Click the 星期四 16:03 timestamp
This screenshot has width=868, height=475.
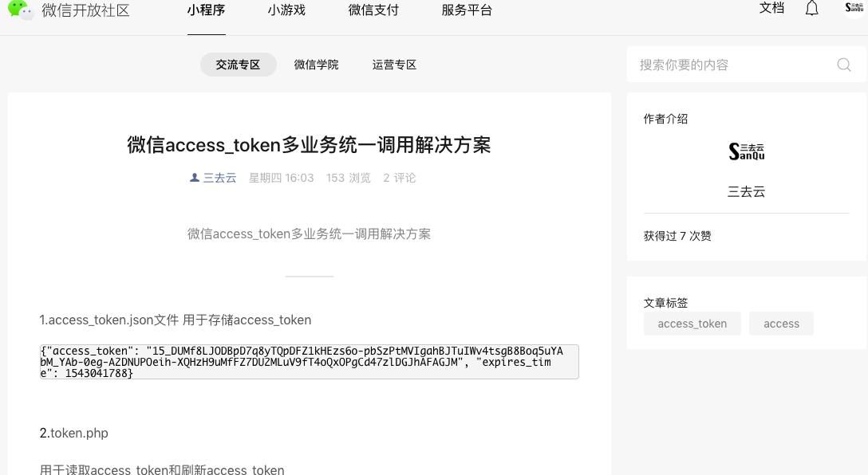(x=281, y=178)
